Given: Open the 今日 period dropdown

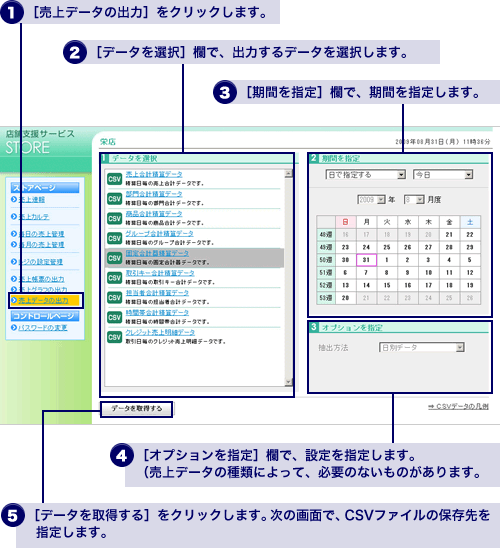Looking at the screenshot, I should [x=443, y=174].
